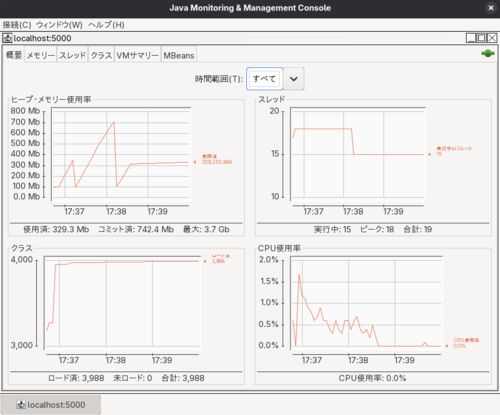Screen dimensions: 500x415
Task: Click the CPU使用率 legend label in chart
Action: click(466, 340)
